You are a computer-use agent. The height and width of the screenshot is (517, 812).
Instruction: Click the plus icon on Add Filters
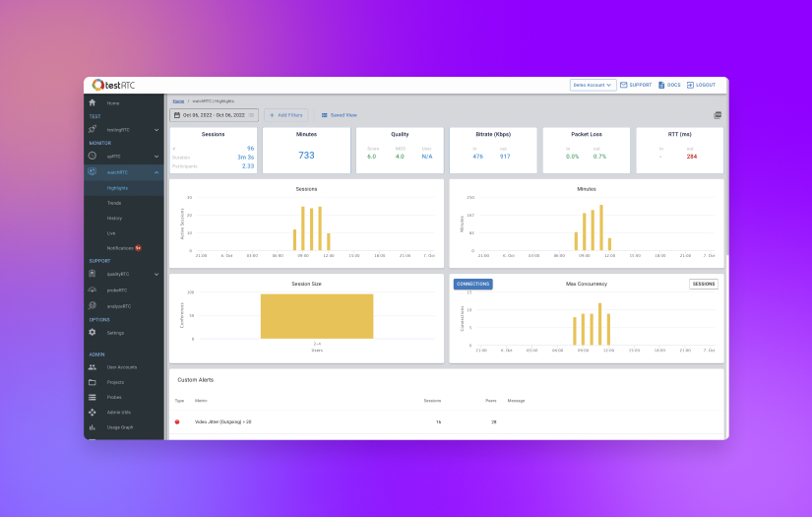(x=272, y=115)
